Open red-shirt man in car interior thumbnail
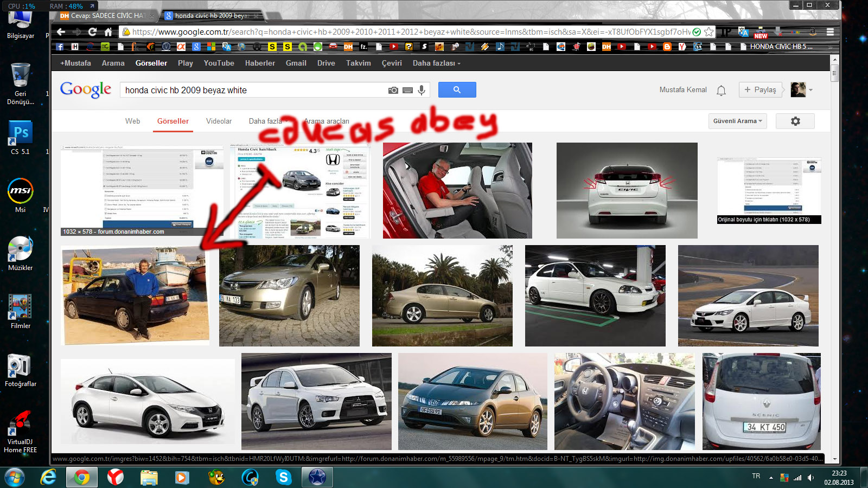The image size is (868, 488). tap(457, 190)
